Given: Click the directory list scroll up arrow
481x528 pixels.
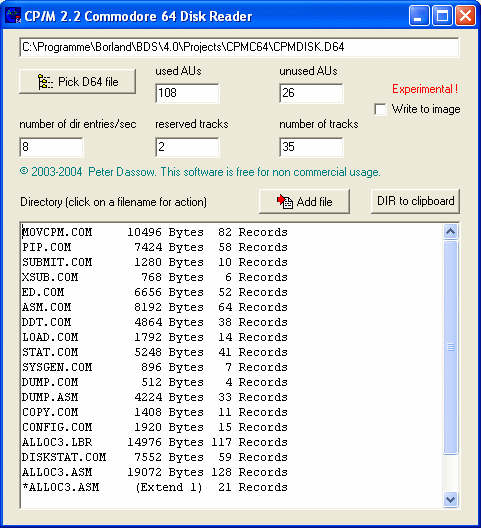Looking at the screenshot, I should click(x=451, y=231).
